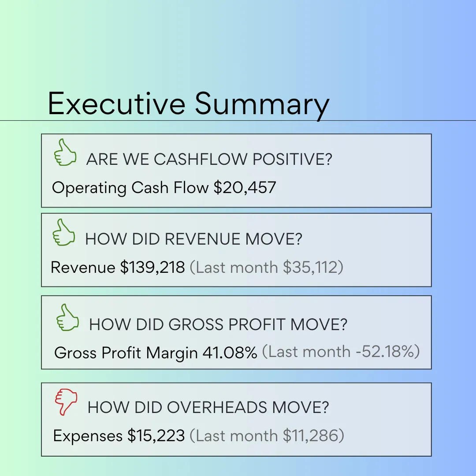Click the Last month -52.18% note
The width and height of the screenshot is (476, 476).
pos(341,352)
